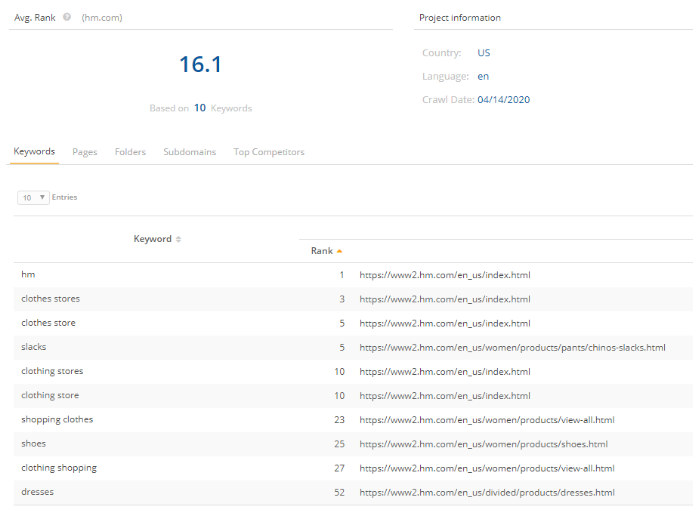Open the URL in the 'clothing store' row
The width and height of the screenshot is (693, 510).
[445, 396]
